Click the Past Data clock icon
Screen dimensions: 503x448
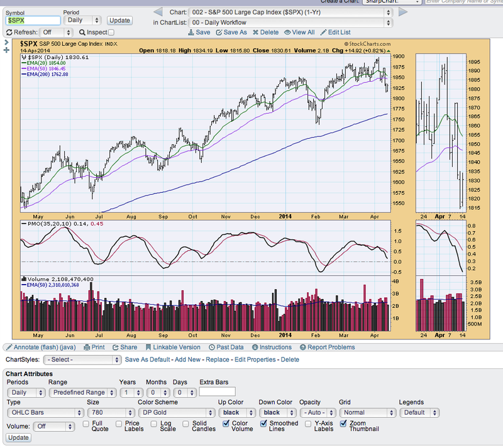click(x=212, y=347)
